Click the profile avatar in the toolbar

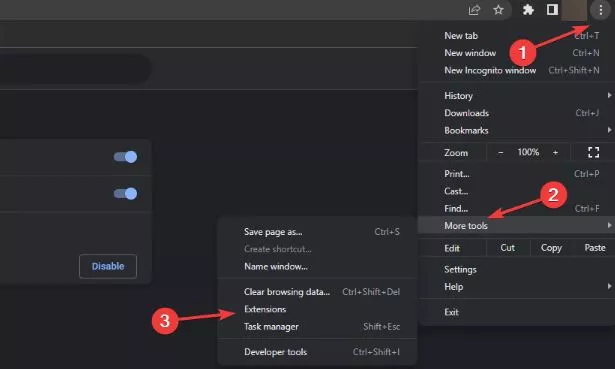click(574, 10)
